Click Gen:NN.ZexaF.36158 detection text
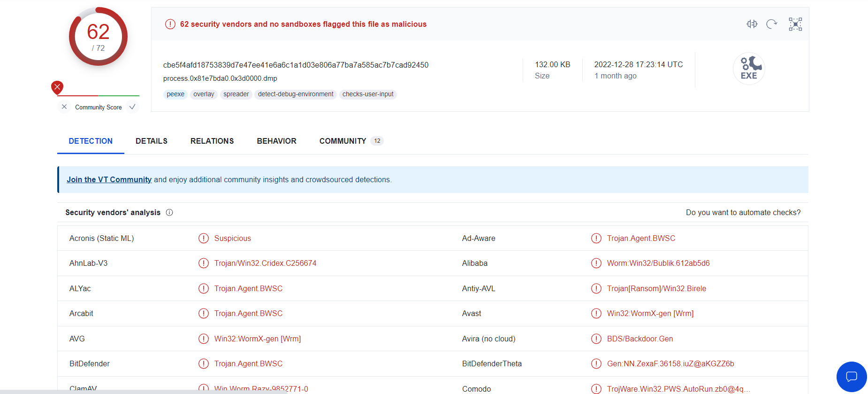Image resolution: width=868 pixels, height=394 pixels. (x=670, y=363)
